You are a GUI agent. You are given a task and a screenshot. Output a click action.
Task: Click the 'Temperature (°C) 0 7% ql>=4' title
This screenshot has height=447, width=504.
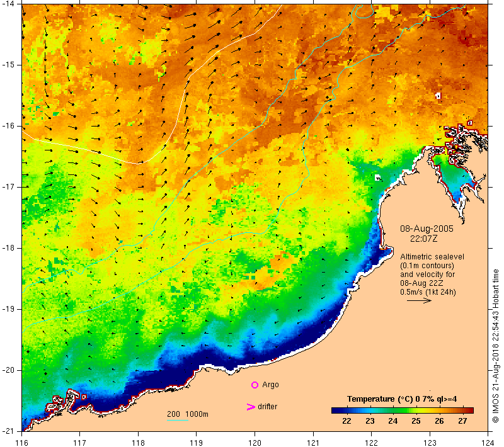tap(402, 399)
